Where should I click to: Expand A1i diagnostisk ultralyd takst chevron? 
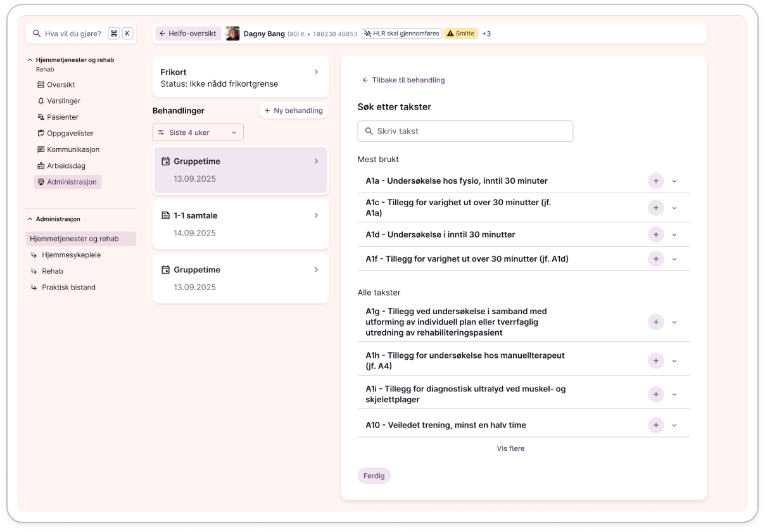[674, 395]
